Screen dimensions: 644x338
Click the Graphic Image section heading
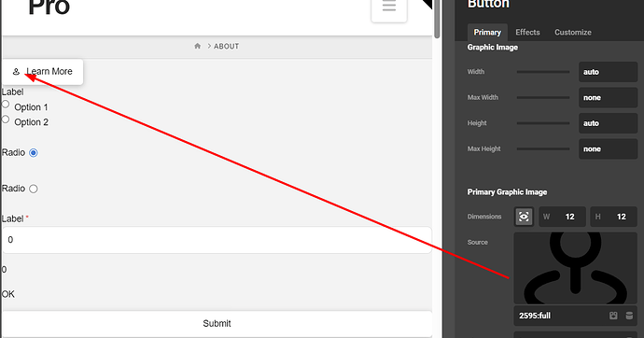pos(493,48)
